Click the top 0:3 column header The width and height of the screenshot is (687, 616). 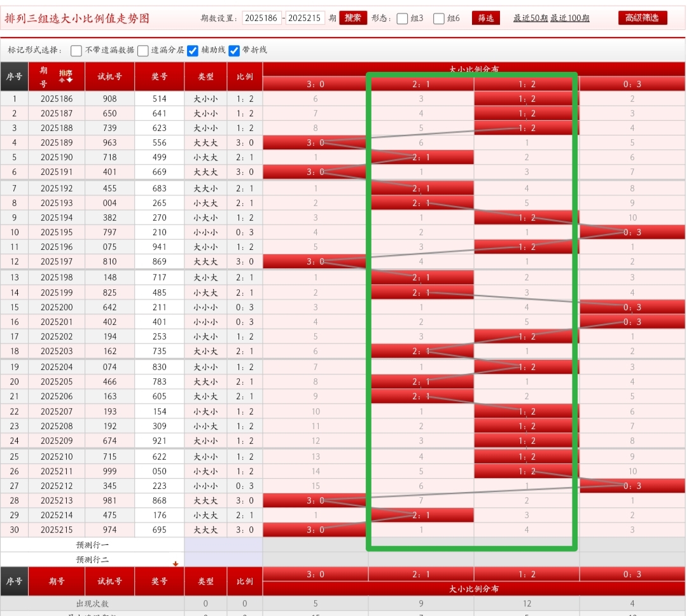(x=632, y=84)
